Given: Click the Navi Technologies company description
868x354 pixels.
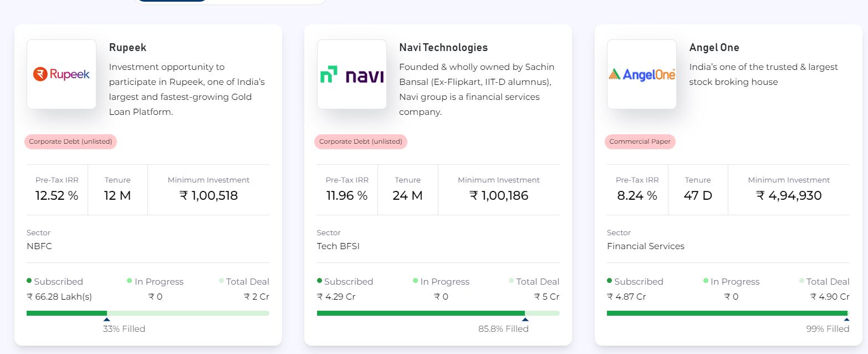Looking at the screenshot, I should [477, 89].
